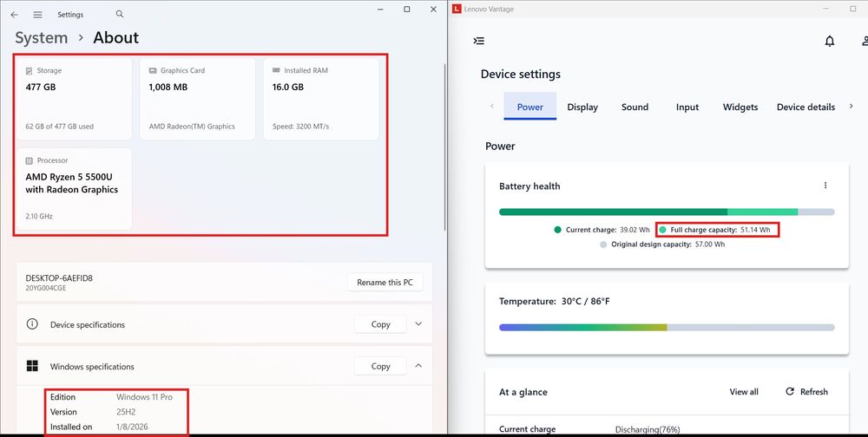Switch to the Sound tab
This screenshot has height=437, width=868.
(635, 108)
